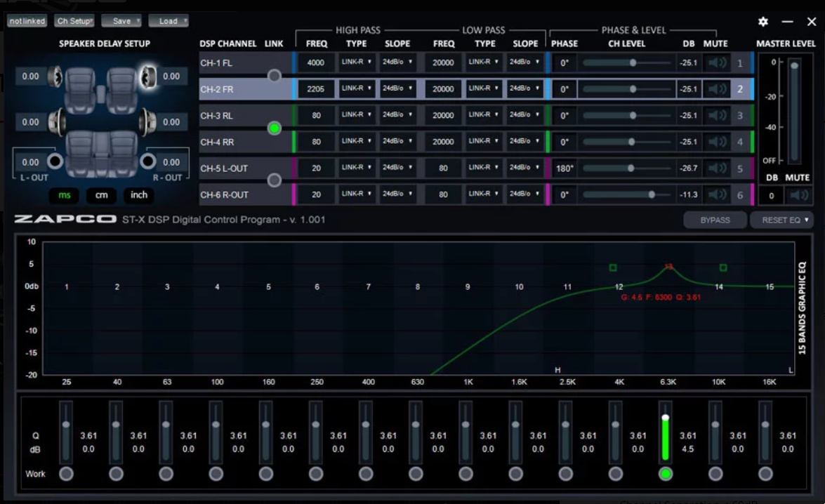The height and width of the screenshot is (504, 825).
Task: Select the CH-1 FL channel row
Action: 246,63
